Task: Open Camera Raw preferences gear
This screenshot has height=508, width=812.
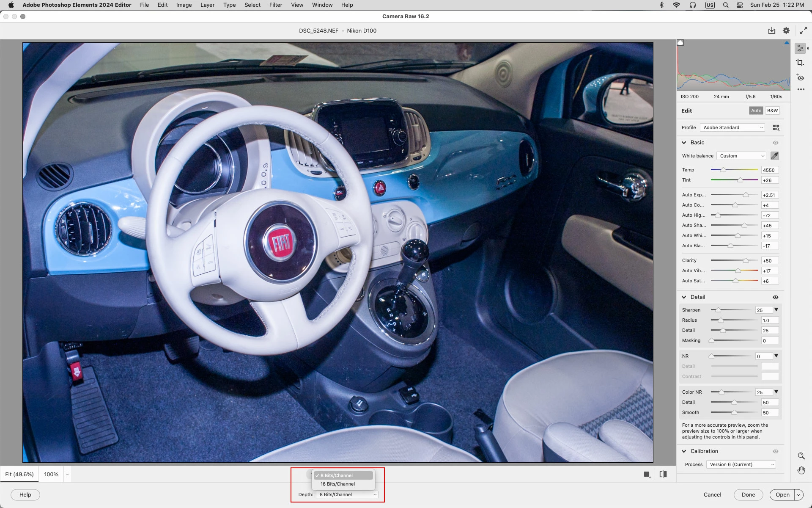Action: (786, 30)
